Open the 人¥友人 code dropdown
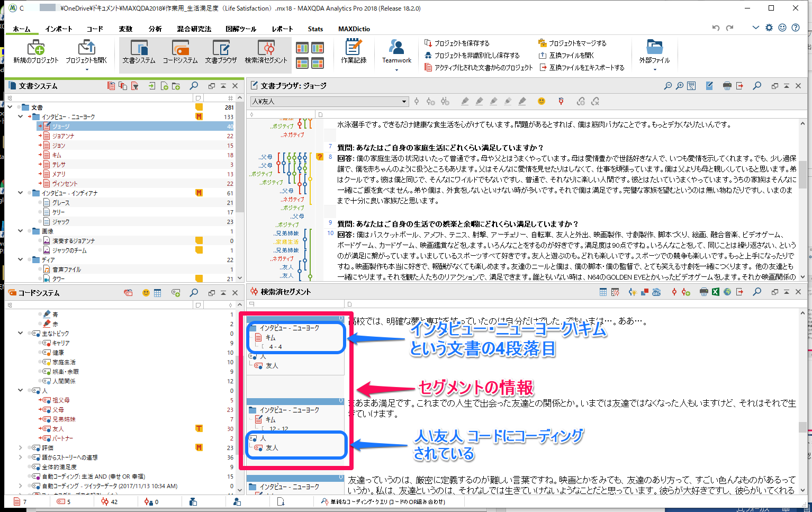This screenshot has height=512, width=812. [404, 101]
